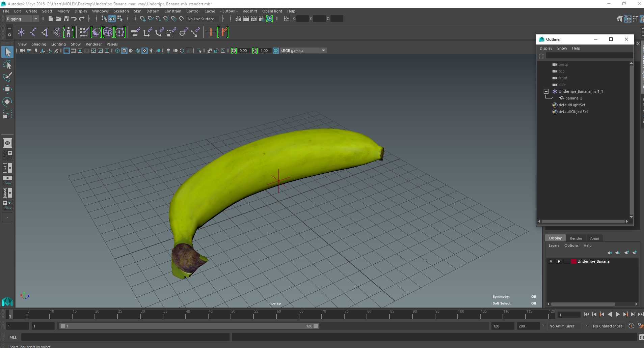Open the sRGB gamma view transform dropdown

tap(303, 51)
